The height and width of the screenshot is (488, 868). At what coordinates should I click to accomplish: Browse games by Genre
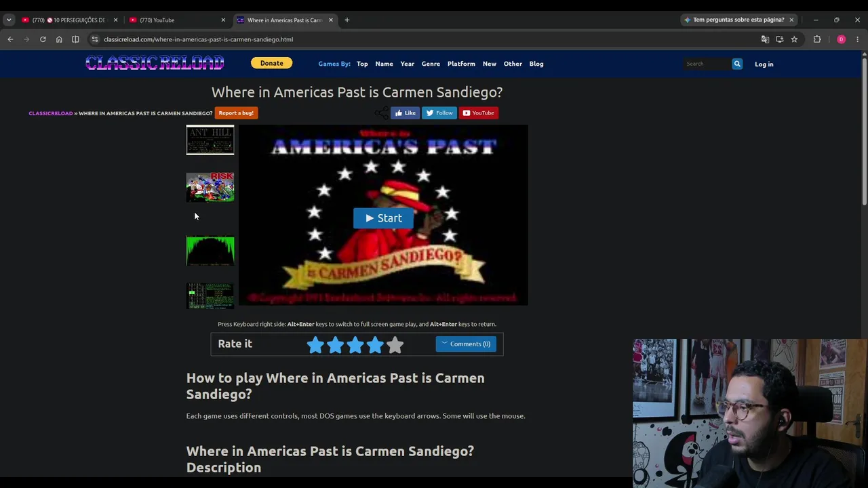tap(431, 64)
